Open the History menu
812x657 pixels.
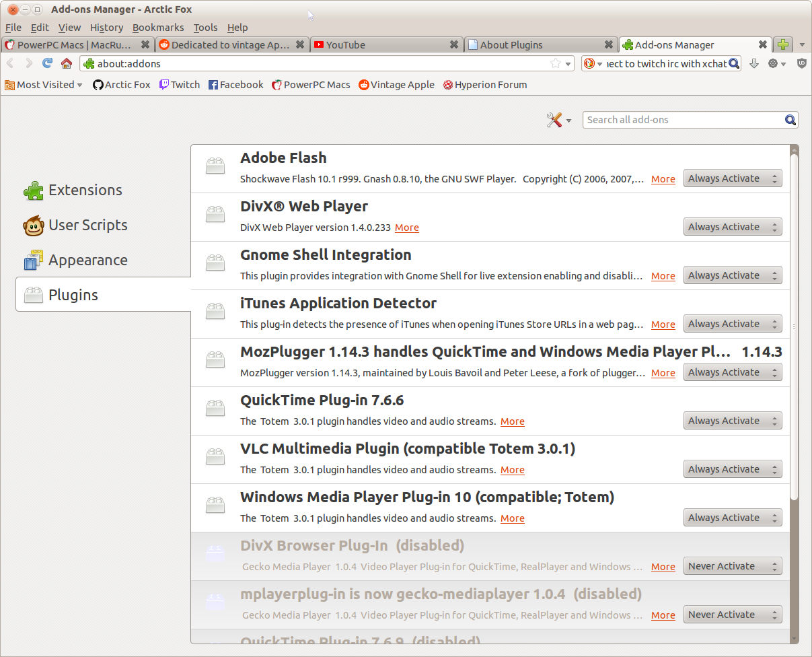click(106, 28)
